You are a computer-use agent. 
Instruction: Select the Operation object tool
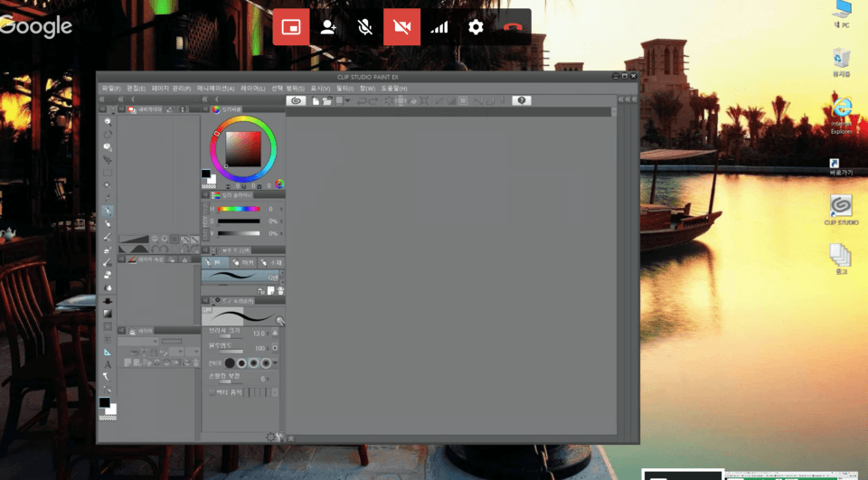pyautogui.click(x=108, y=146)
